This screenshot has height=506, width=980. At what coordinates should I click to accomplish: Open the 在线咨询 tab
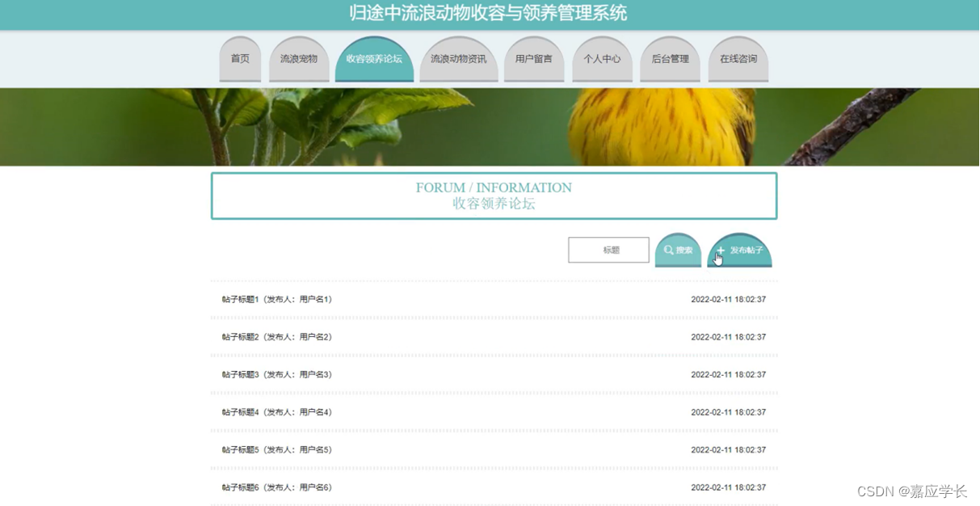tap(738, 59)
